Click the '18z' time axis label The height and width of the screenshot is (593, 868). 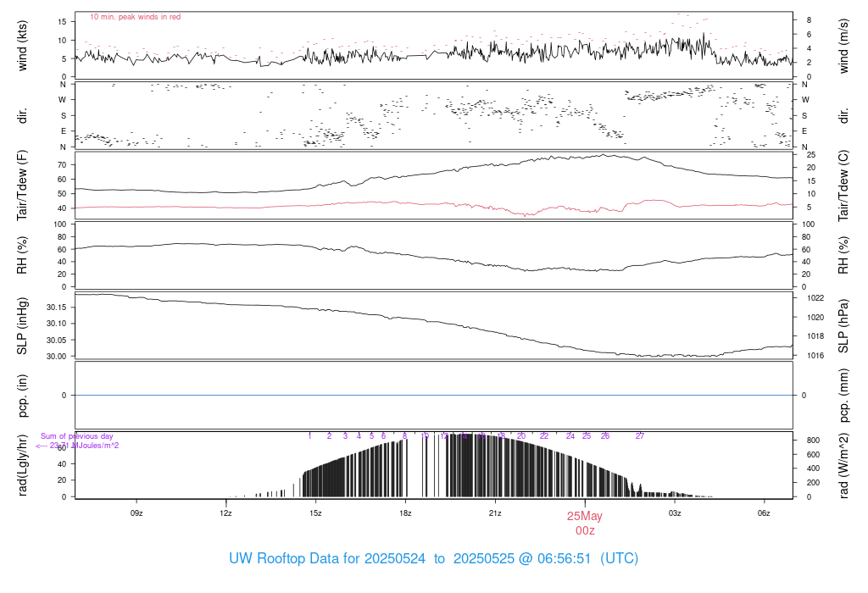pyautogui.click(x=405, y=513)
